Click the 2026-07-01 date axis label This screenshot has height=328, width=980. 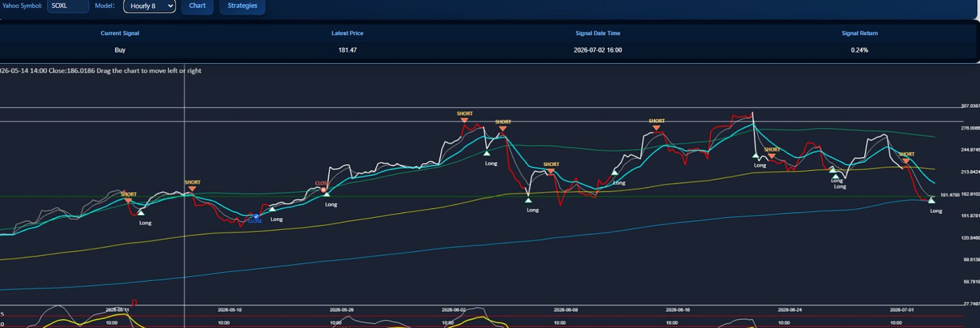pos(902,310)
